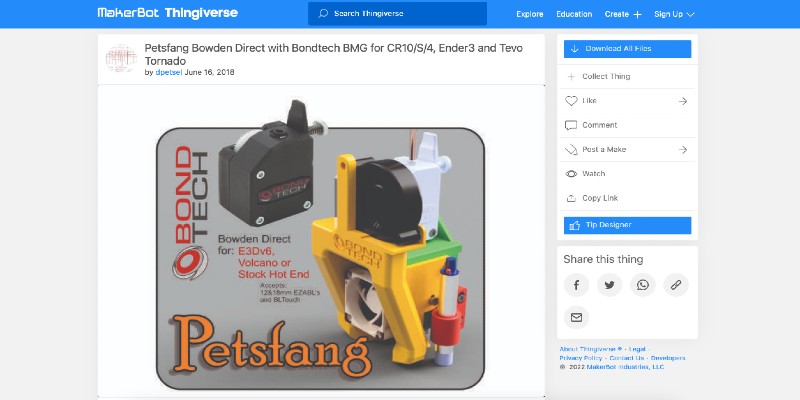Viewport: 800px width, 400px height.
Task: Share on Twitter icon
Action: (x=610, y=285)
